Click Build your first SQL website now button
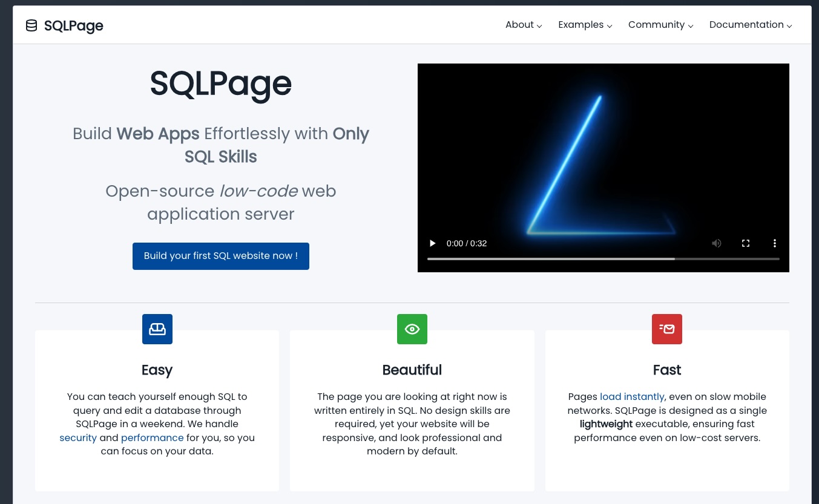 [x=221, y=256]
